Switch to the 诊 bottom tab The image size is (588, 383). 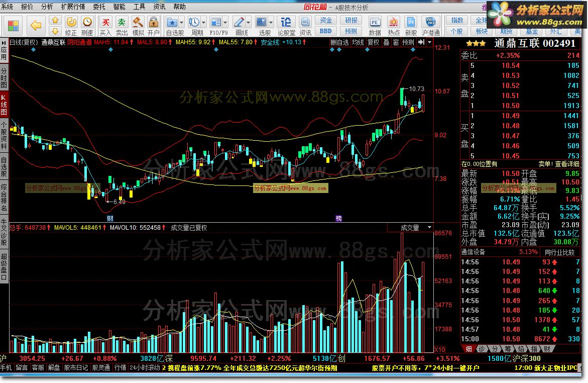point(482,349)
